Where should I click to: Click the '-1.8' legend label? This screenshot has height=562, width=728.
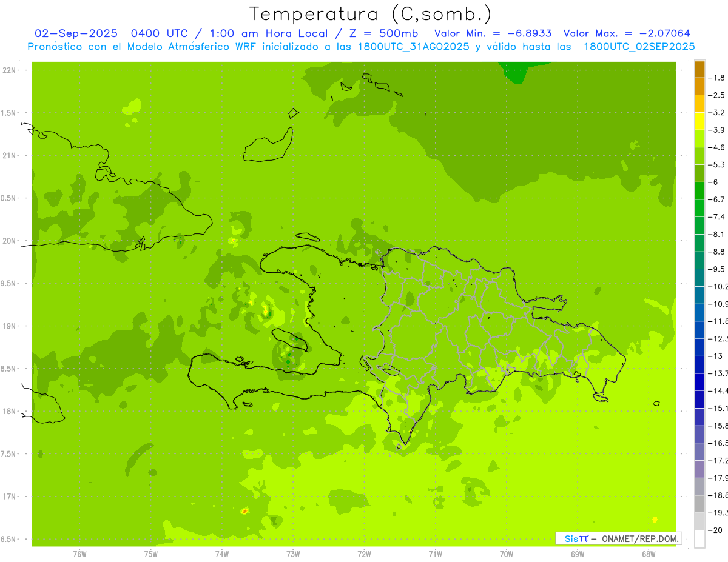(716, 78)
